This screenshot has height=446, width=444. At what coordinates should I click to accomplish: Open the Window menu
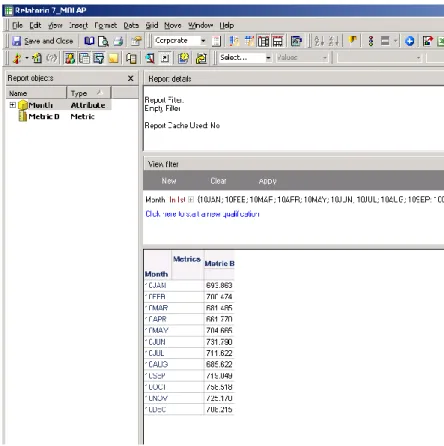coord(200,25)
